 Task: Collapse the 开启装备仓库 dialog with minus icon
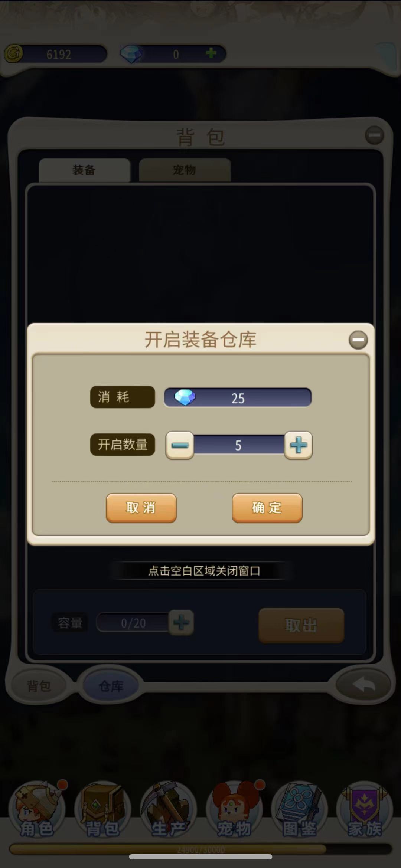point(358,340)
